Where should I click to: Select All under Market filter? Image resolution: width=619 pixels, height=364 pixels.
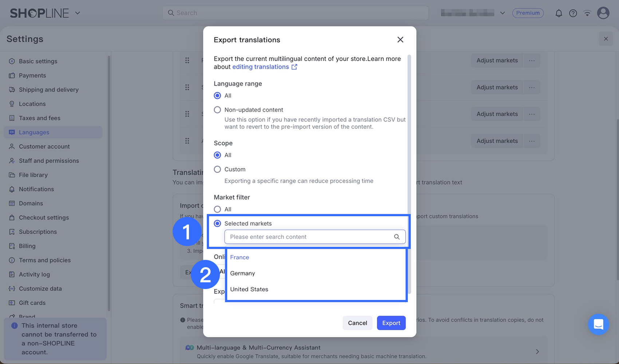tap(217, 209)
